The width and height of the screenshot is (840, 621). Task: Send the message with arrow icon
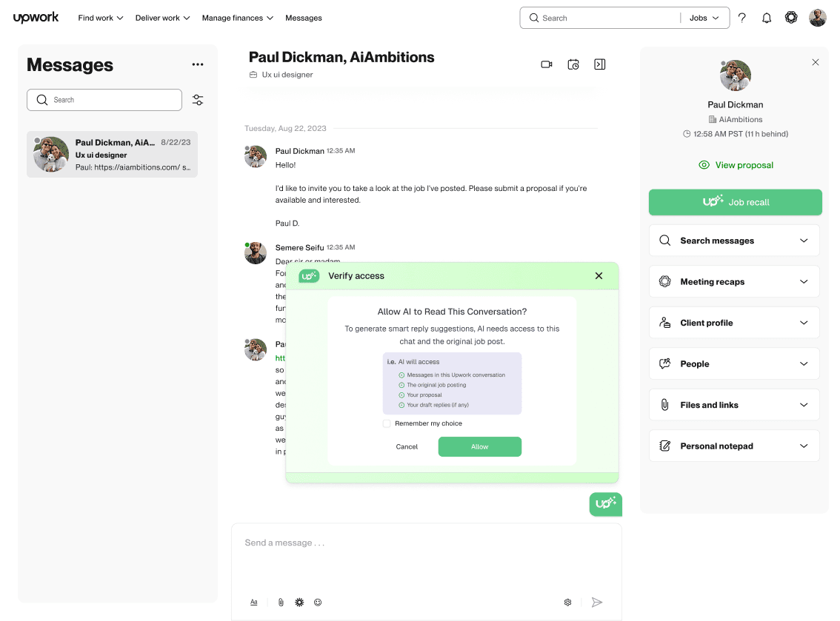point(597,602)
